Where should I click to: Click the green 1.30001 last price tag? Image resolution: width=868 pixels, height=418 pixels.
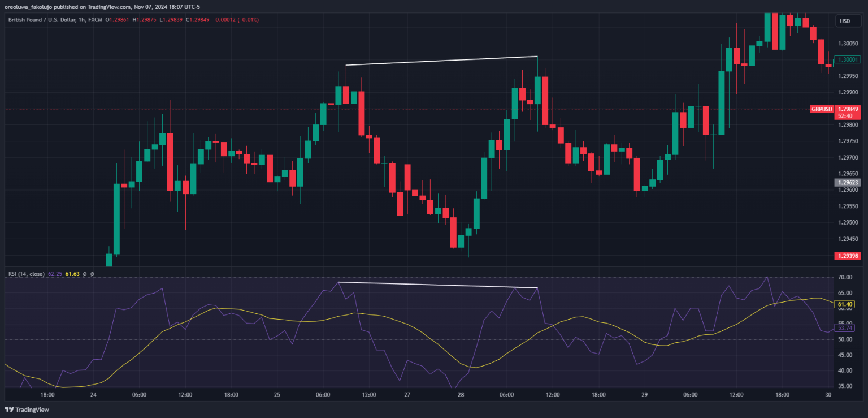[848, 59]
